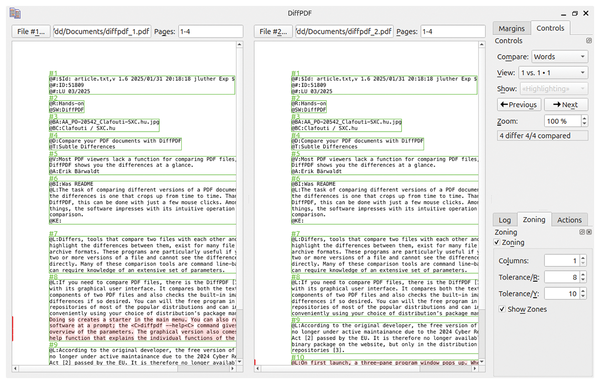The width and height of the screenshot is (600, 384).
Task: Click zone #9 paragraph in the left document
Action: click(143, 356)
